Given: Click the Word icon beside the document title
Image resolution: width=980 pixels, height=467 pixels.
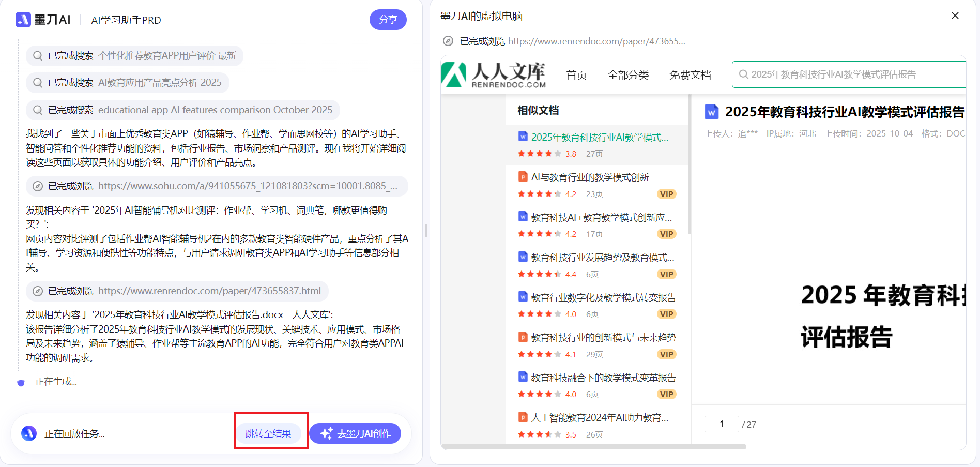Looking at the screenshot, I should [712, 112].
